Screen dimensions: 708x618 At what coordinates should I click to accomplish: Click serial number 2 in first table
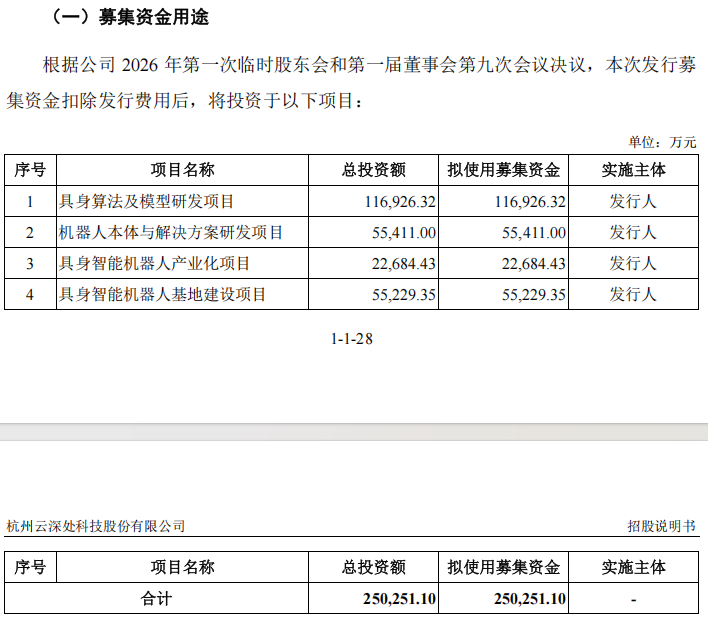(x=30, y=233)
